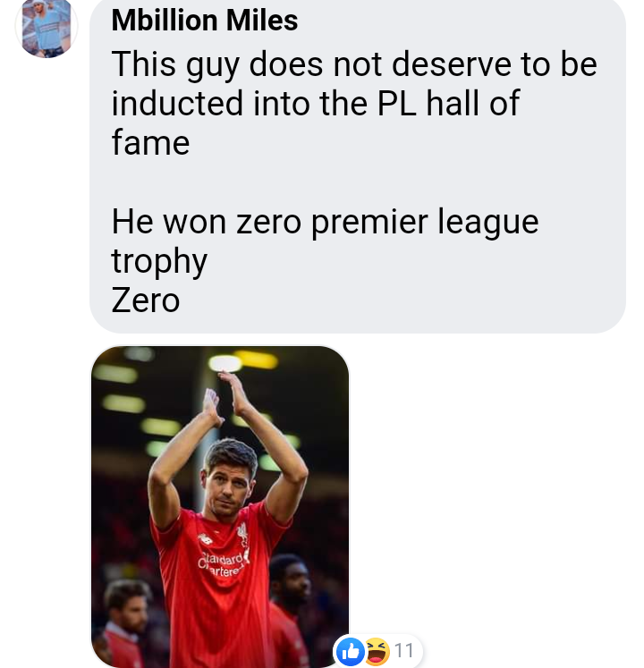The image size is (644, 668).
Task: Click the blue thumbs-up Like reaction icon
Action: click(x=350, y=651)
